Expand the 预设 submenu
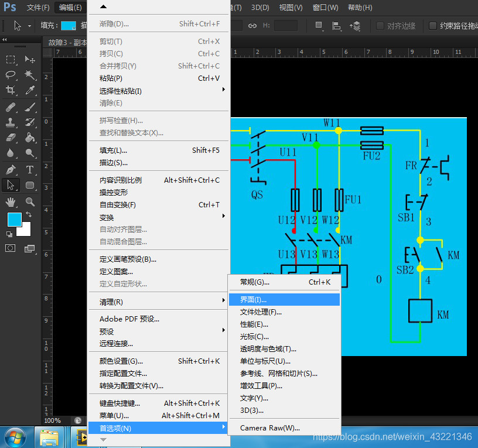 click(x=159, y=331)
